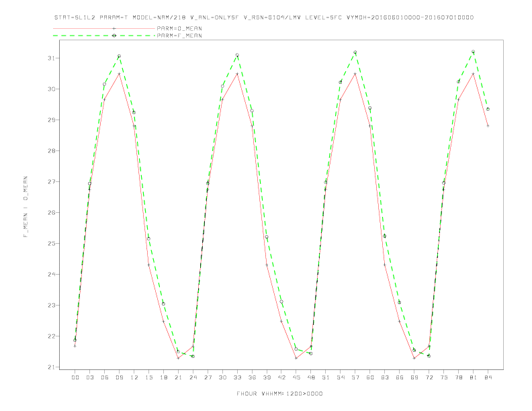Click y-axis tick label 30
Screen dimensions: 532x411
click(x=52, y=89)
